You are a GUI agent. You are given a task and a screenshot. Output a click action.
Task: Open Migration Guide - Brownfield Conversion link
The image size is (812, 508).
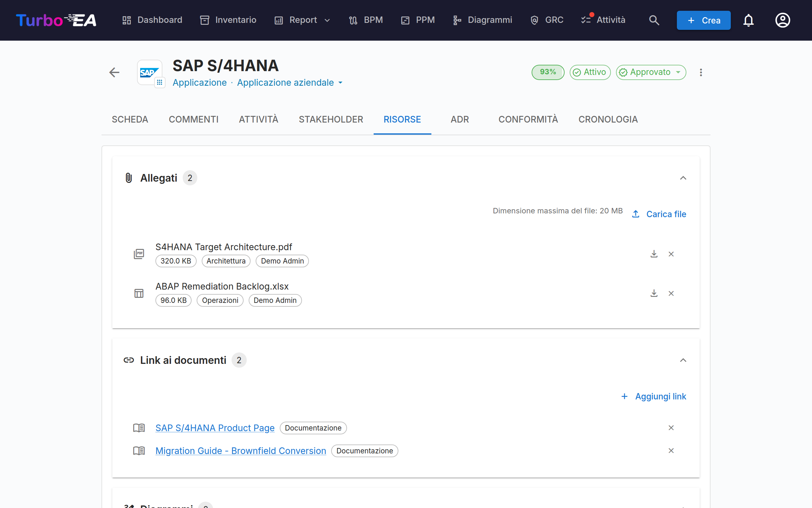[x=240, y=451]
